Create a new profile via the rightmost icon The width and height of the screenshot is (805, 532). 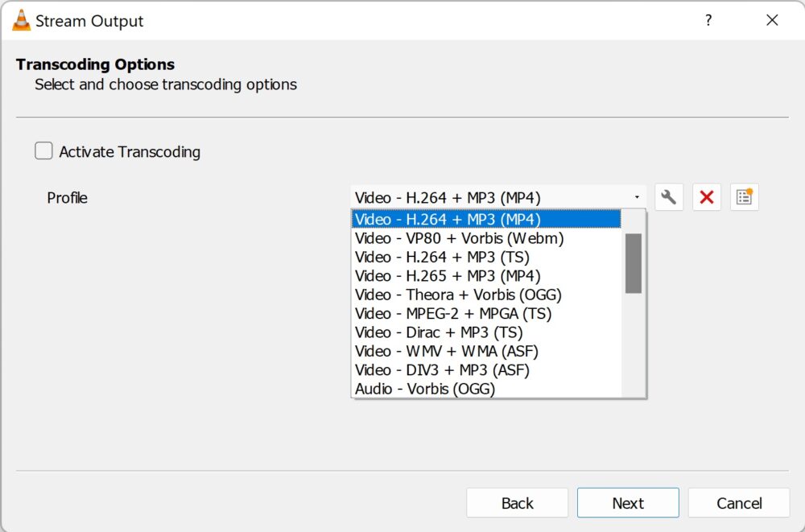click(743, 196)
